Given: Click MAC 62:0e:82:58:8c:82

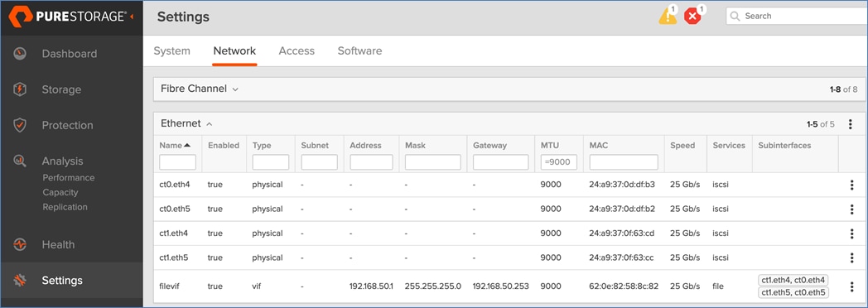Looking at the screenshot, I should point(624,286).
